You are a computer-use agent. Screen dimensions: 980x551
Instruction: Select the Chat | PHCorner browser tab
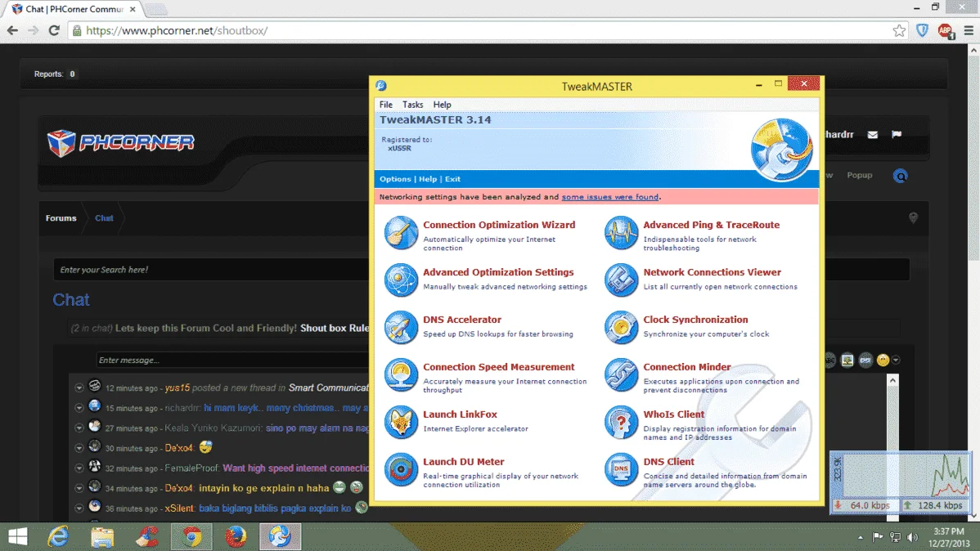[x=74, y=9]
